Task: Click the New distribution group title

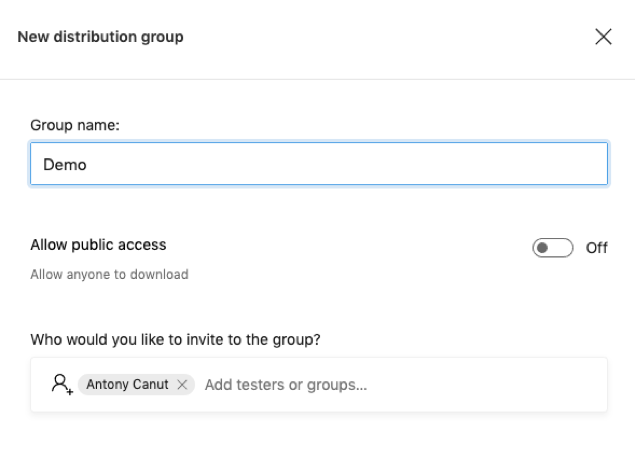Action: click(100, 37)
